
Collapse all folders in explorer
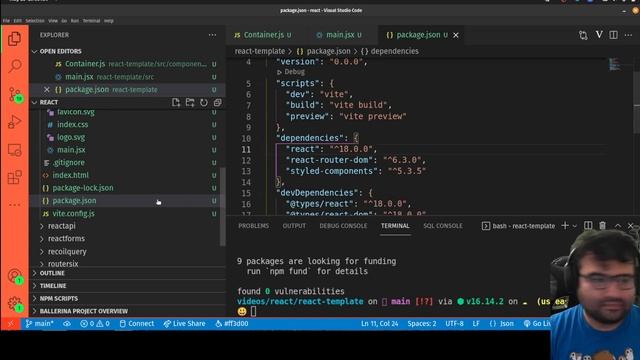point(218,102)
